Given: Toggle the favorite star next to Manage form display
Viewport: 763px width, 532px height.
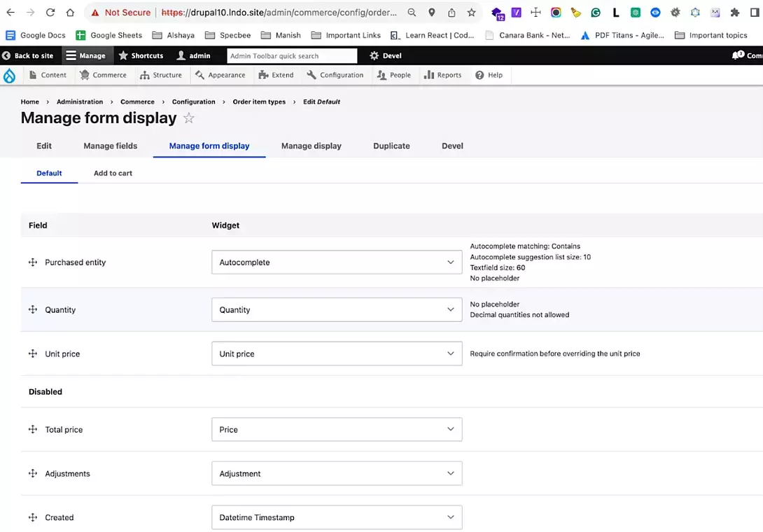Looking at the screenshot, I should 188,119.
